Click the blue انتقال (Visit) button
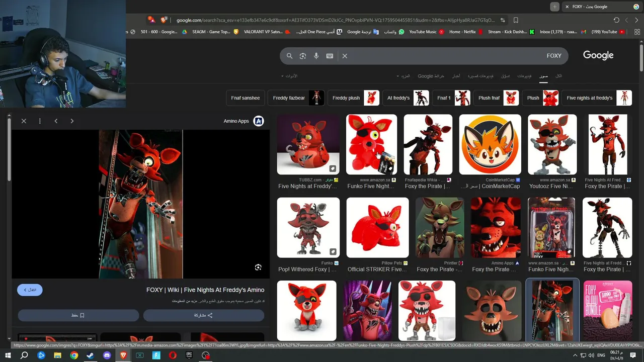Viewport: 644px width, 362px height. [x=30, y=290]
